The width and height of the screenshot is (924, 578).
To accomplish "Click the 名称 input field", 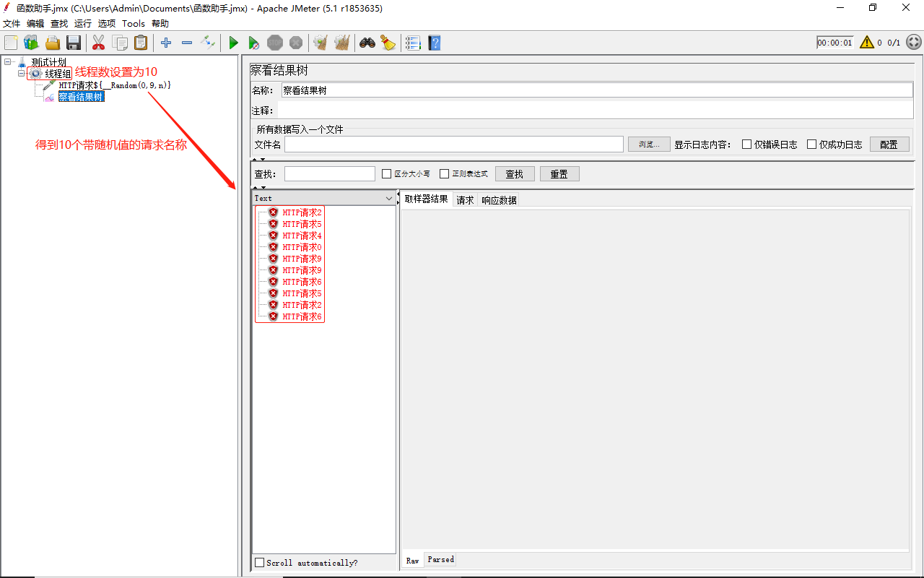I will click(598, 90).
